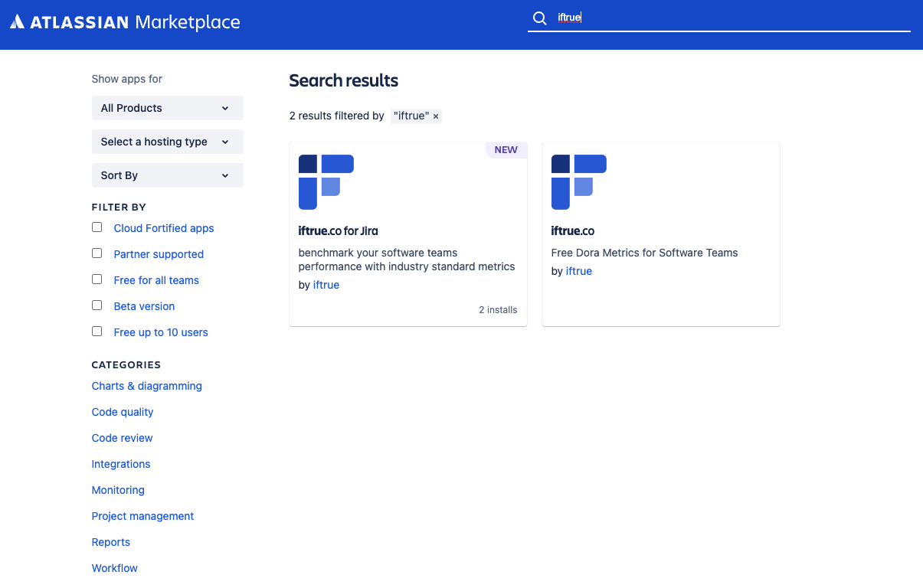
Task: Open the iftrue.co for Jira app logo
Action: (x=326, y=182)
